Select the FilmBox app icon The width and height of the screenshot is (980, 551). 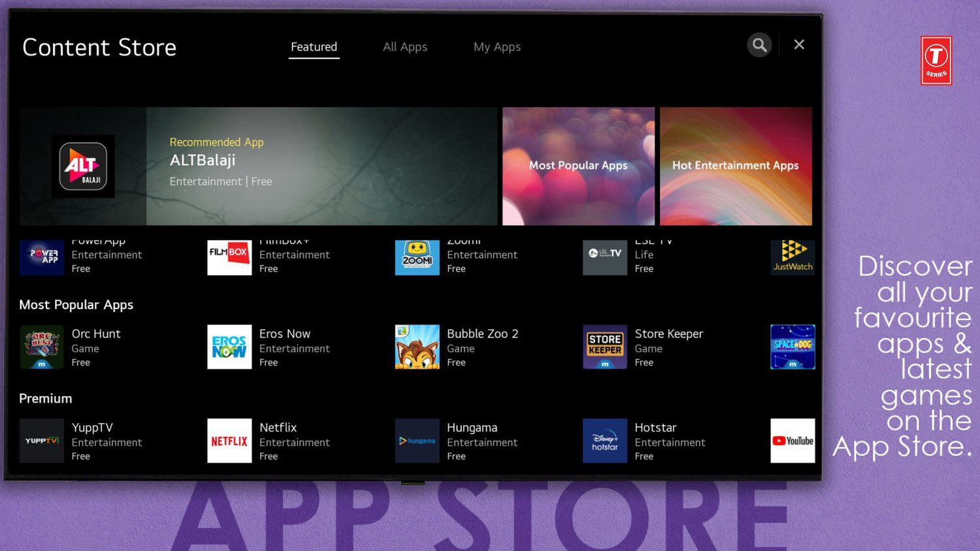pos(229,257)
